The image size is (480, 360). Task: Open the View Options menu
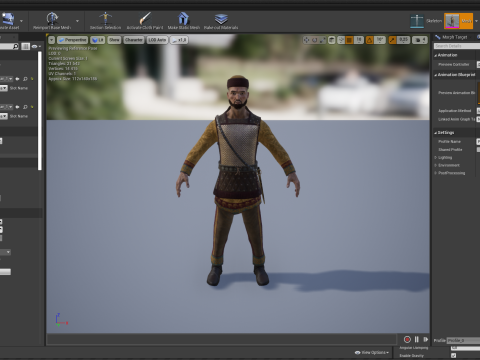point(372,352)
